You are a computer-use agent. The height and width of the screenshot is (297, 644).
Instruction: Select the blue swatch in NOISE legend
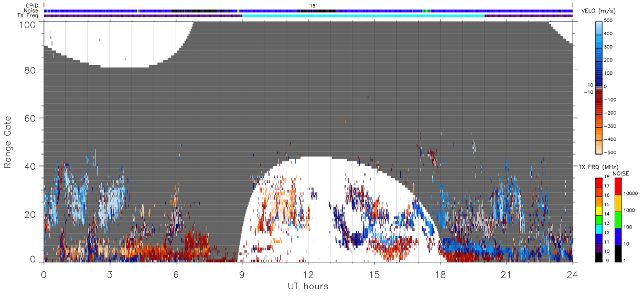pyautogui.click(x=617, y=237)
